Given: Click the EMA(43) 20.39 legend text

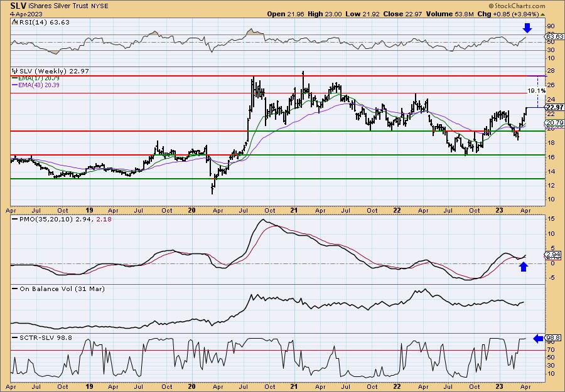Looking at the screenshot, I should point(40,85).
